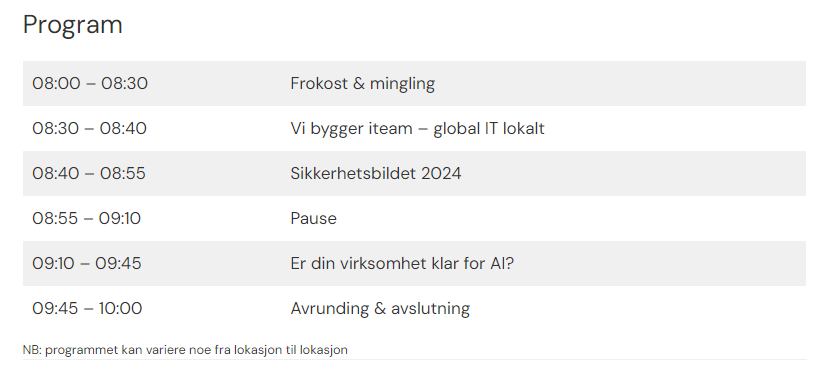Click the NB note about program variations
Screen dimensions: 822x382
(x=185, y=350)
